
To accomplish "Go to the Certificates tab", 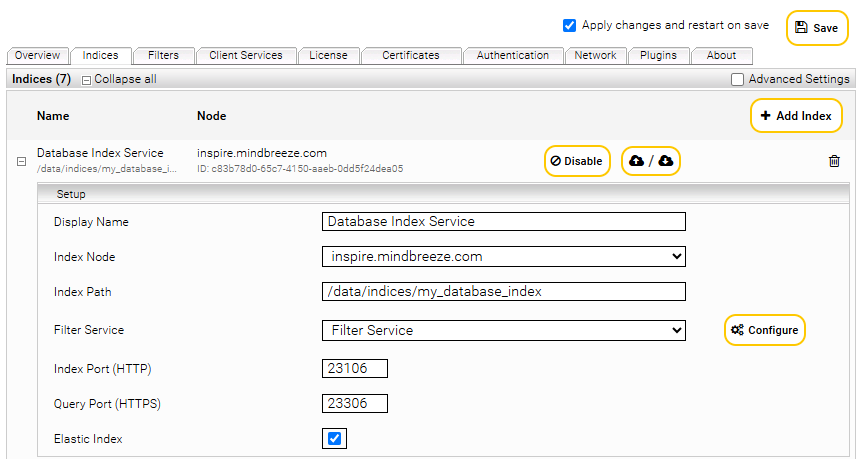I will coord(411,56).
